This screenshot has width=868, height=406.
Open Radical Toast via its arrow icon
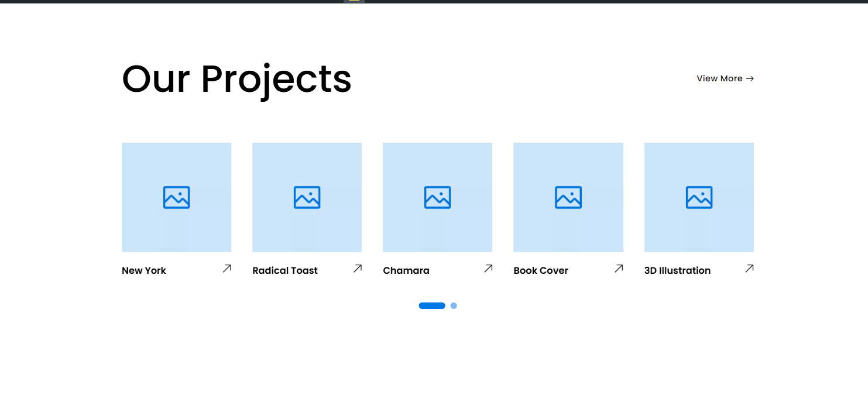pyautogui.click(x=358, y=269)
